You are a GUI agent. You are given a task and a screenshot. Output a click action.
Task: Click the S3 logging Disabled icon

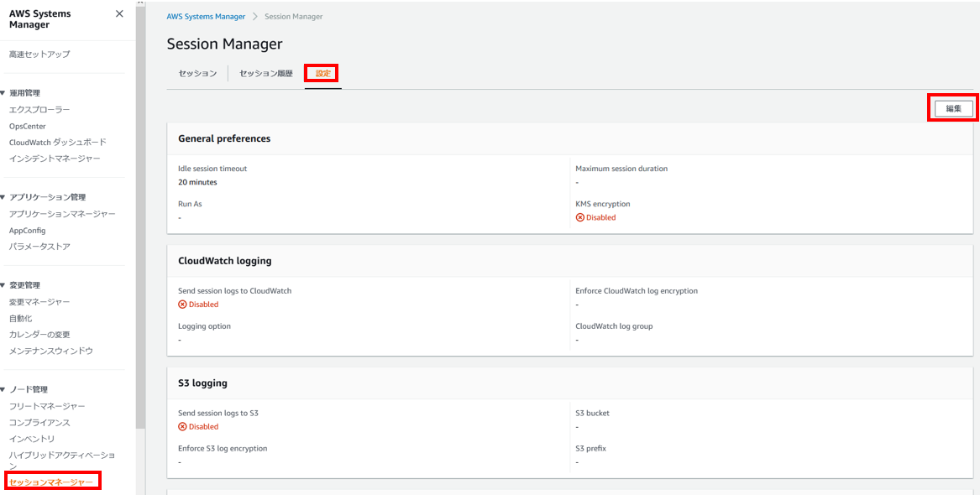[182, 427]
